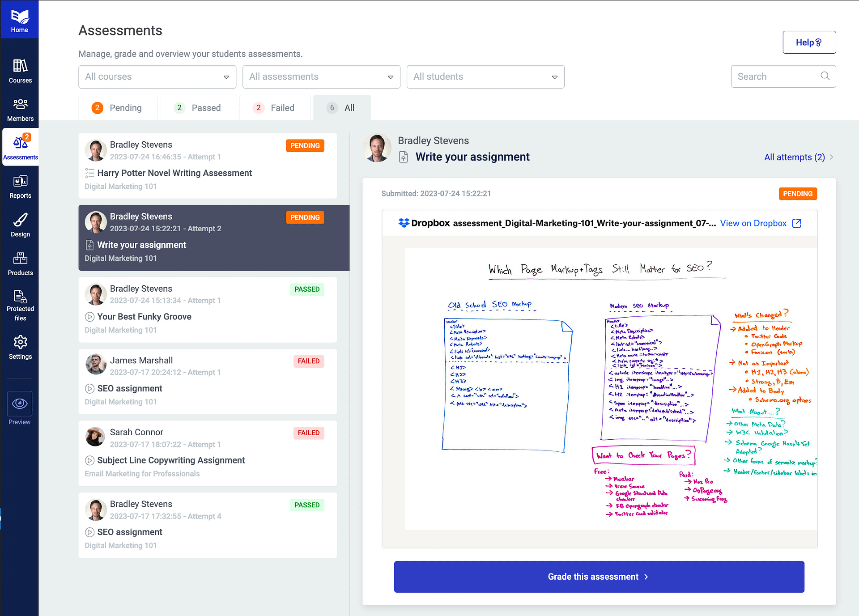This screenshot has width=859, height=616.
Task: Select the All tab showing six assessments
Action: point(342,107)
